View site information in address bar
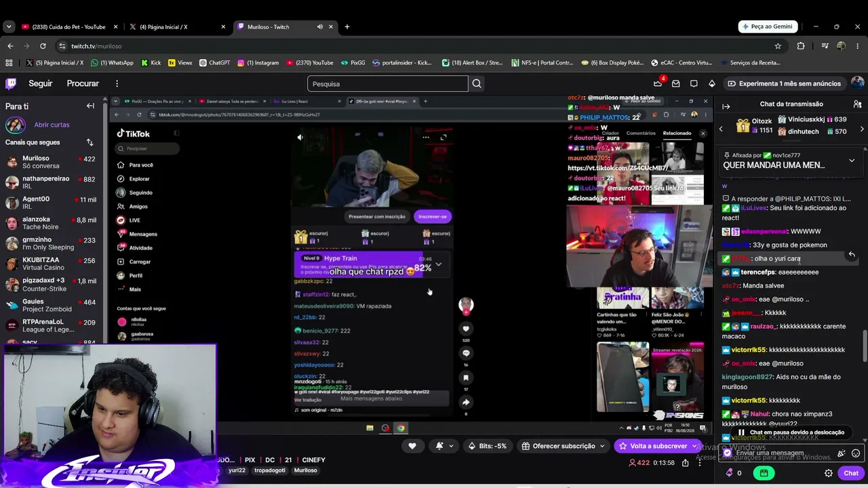This screenshot has height=488, width=868. click(62, 46)
